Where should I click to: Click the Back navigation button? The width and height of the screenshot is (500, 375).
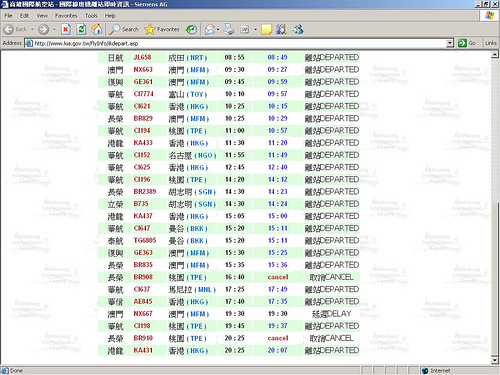[x=15, y=30]
